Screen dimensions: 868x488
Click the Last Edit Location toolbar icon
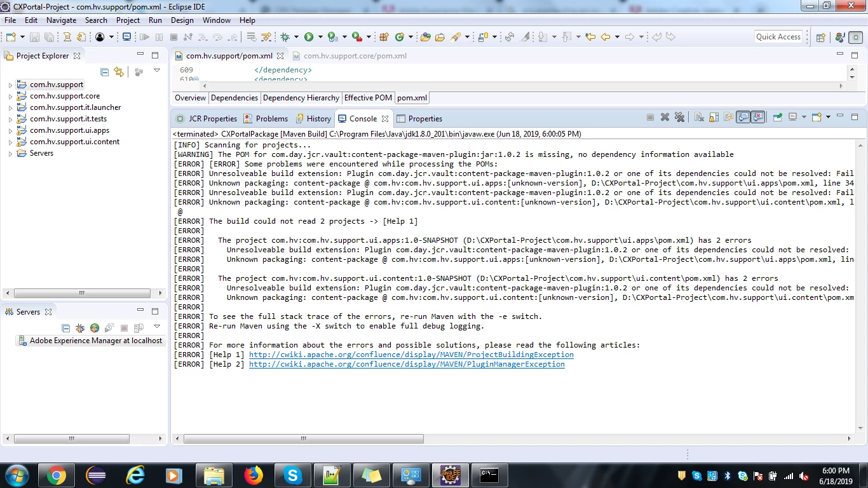tap(590, 37)
